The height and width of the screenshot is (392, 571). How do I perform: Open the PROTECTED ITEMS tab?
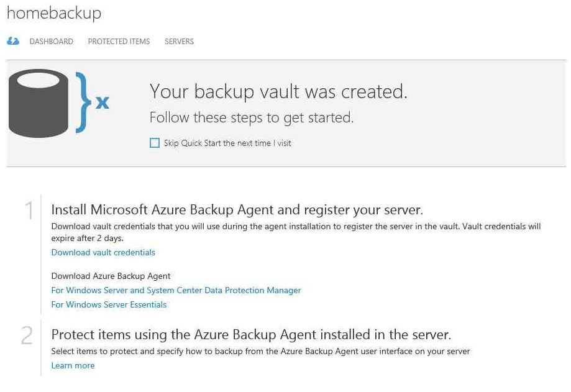(x=119, y=42)
